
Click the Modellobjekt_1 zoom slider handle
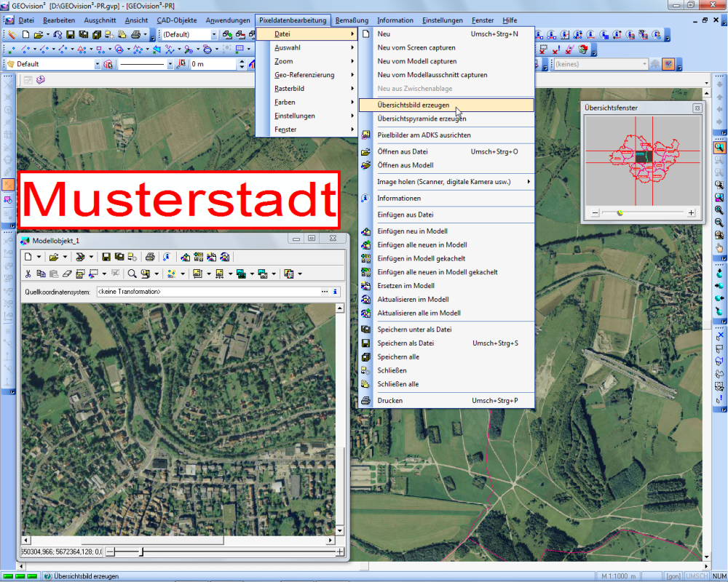[142, 552]
